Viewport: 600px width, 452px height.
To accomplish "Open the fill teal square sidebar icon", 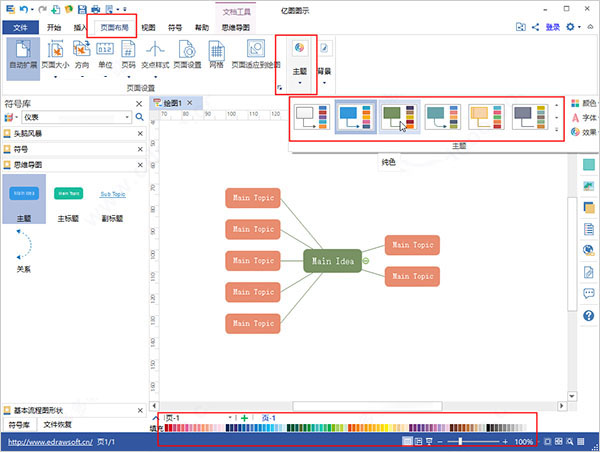I will [x=589, y=165].
